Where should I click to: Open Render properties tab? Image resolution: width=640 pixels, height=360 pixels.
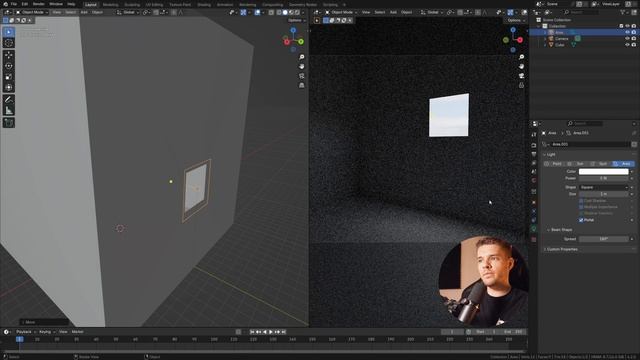pyautogui.click(x=534, y=145)
